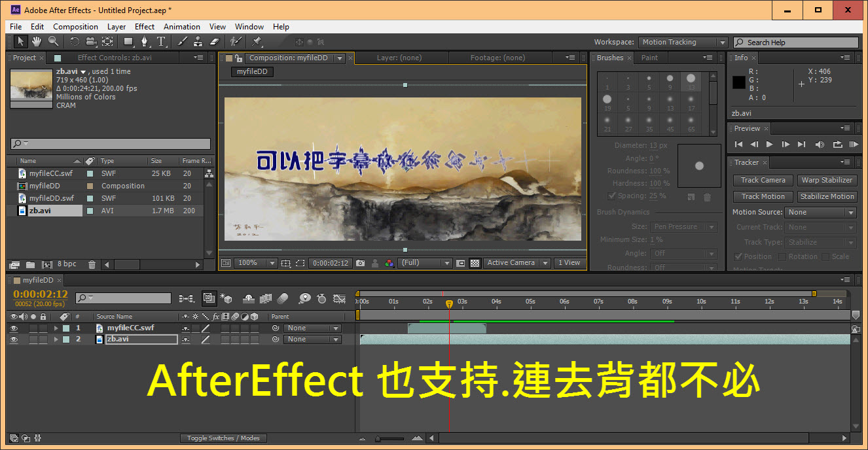This screenshot has width=868, height=450.
Task: Select the Zoom magnifier tool
Action: click(52, 41)
